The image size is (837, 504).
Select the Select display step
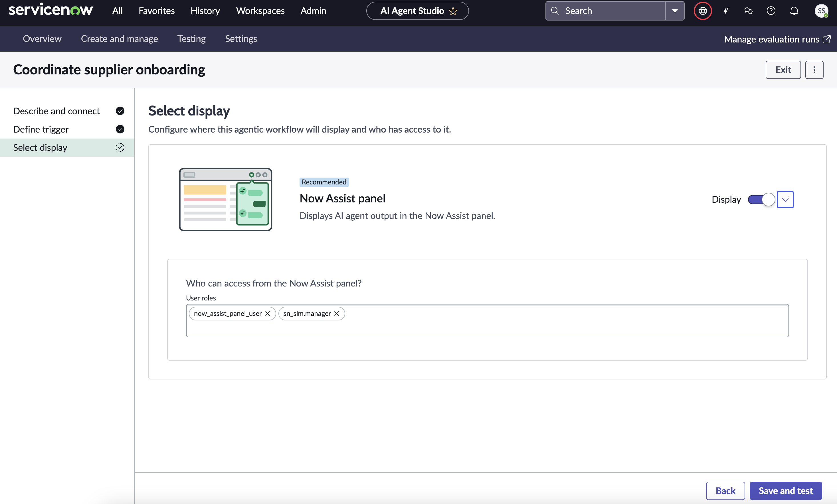click(67, 147)
